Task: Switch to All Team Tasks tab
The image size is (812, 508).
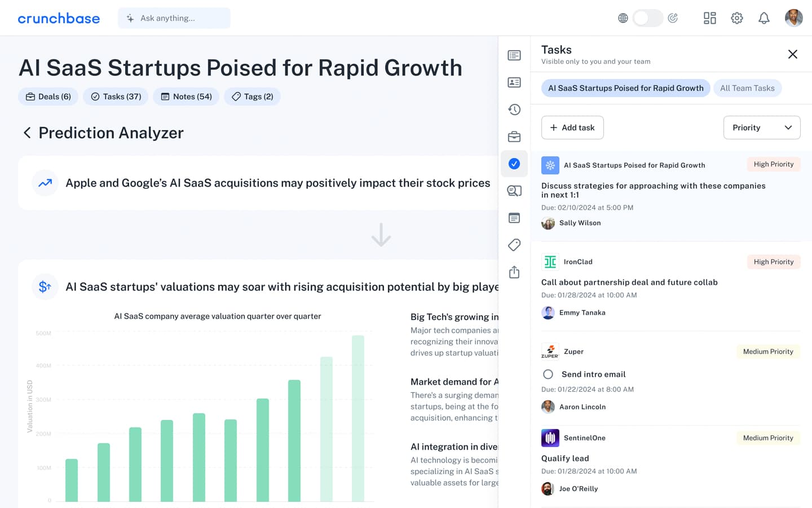Action: click(747, 88)
